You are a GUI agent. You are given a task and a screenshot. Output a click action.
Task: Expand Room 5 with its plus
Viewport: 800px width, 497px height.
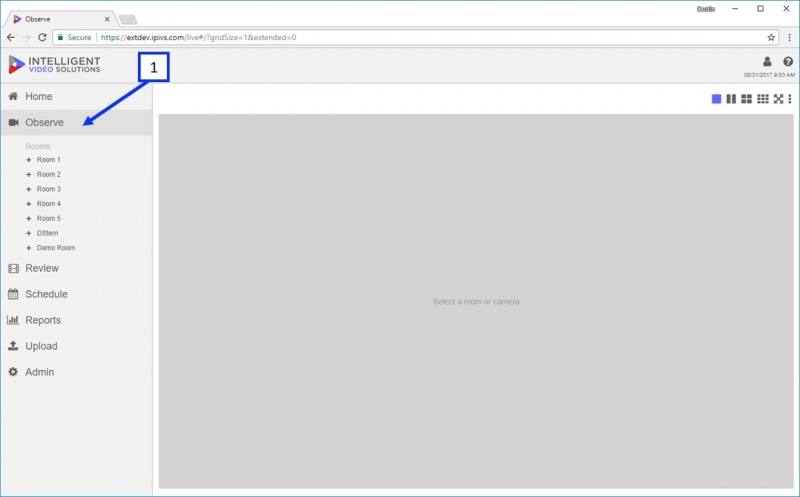point(29,218)
